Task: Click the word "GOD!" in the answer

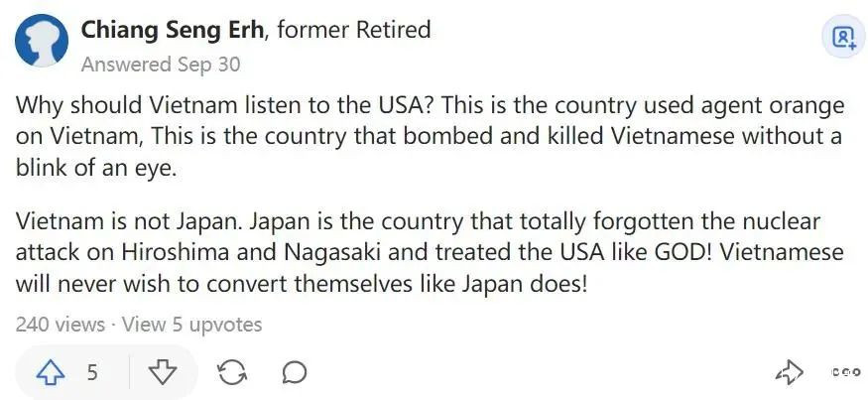Action: click(x=680, y=252)
